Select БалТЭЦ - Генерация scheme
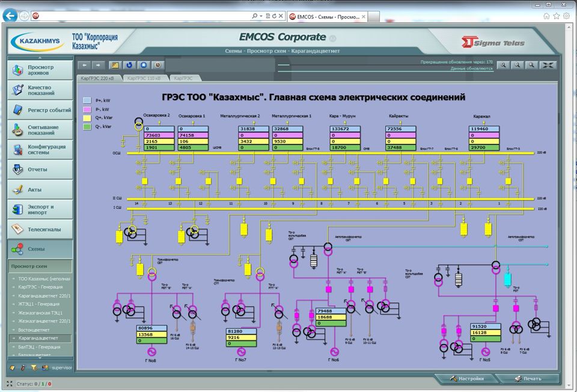The image size is (577, 392). tap(40, 347)
